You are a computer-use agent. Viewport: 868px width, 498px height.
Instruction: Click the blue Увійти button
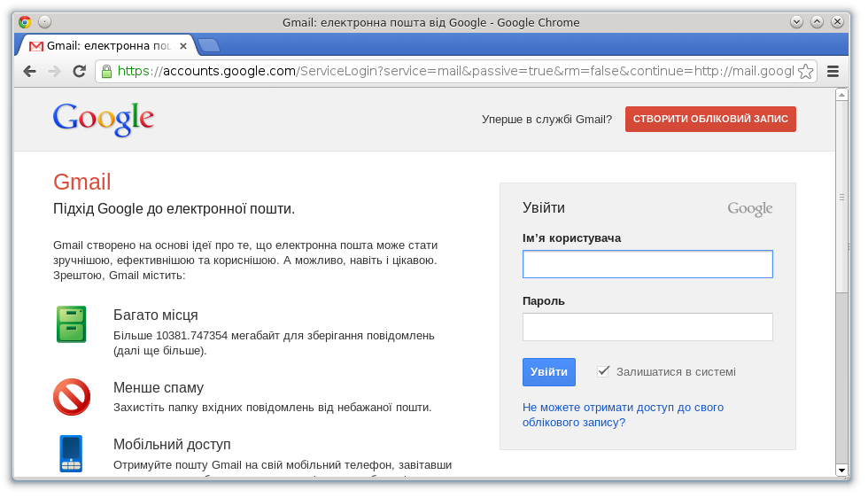[x=549, y=372]
